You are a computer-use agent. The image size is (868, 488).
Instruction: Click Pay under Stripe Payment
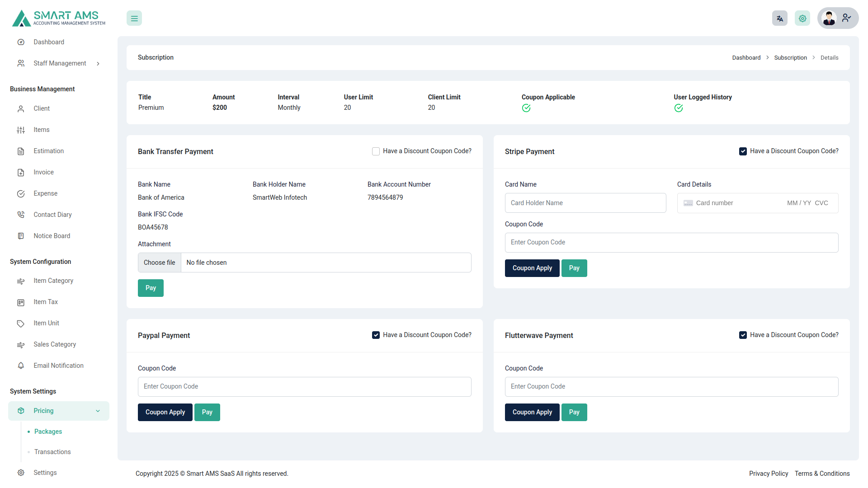pos(574,268)
